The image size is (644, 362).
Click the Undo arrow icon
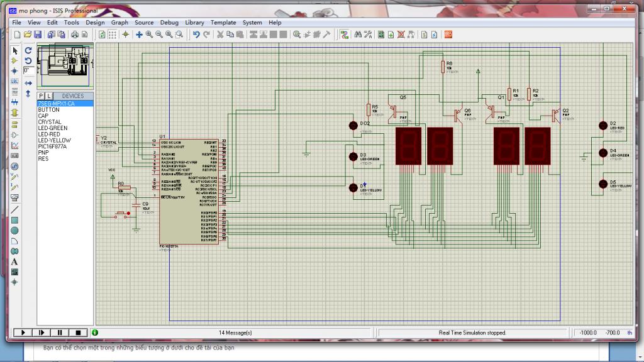tap(196, 35)
